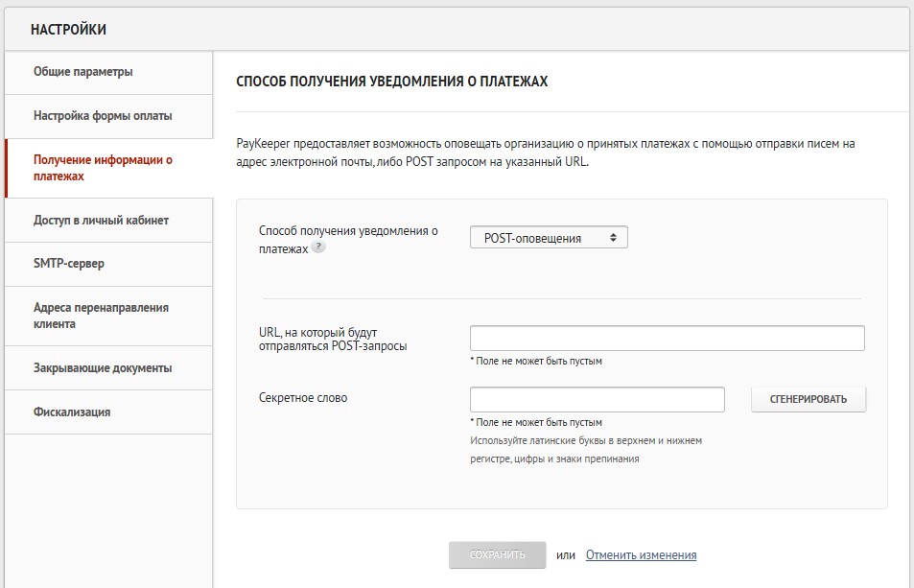This screenshot has height=588, width=914.
Task: Click the PayKeeper description paragraph
Action: (545, 153)
